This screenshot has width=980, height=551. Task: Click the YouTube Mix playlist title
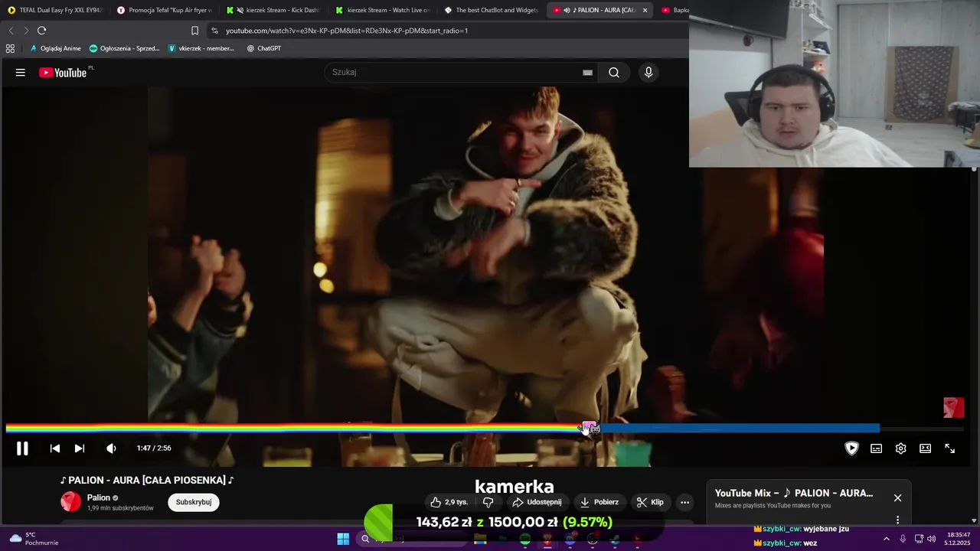pyautogui.click(x=794, y=493)
